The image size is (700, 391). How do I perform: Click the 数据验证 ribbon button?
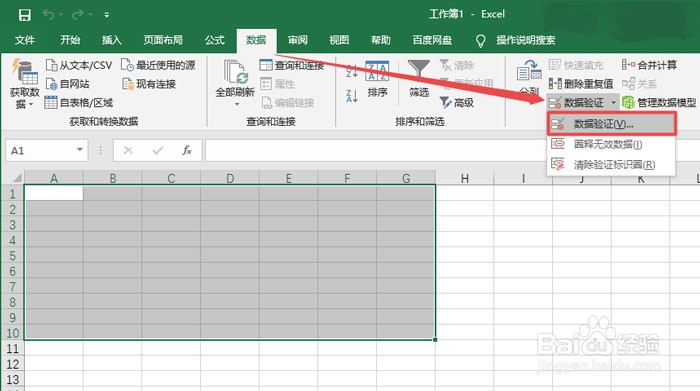pos(577,103)
